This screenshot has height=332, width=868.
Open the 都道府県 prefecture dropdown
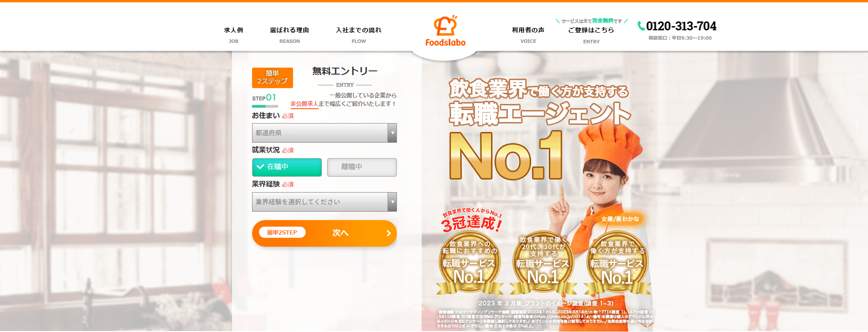[x=324, y=133]
